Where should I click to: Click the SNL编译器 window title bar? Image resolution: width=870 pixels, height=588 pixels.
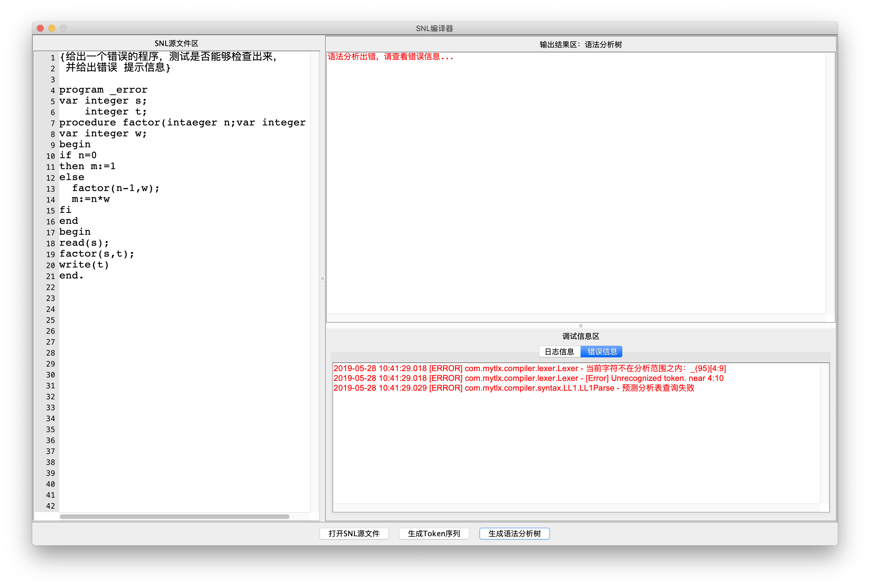tap(434, 28)
